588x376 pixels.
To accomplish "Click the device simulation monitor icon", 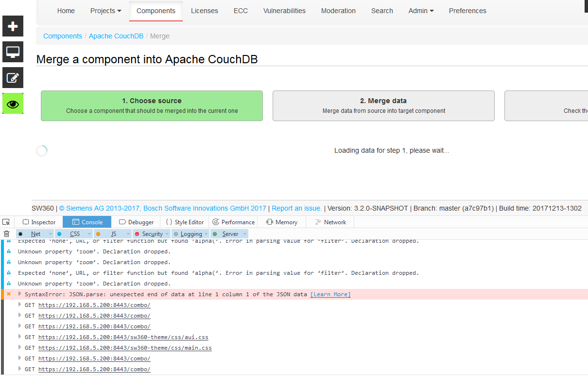I will [x=13, y=52].
